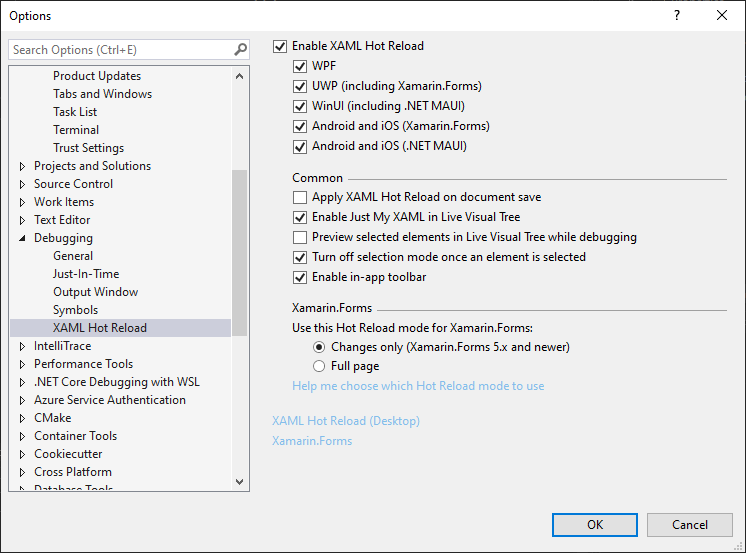746x553 pixels.
Task: Check Preview selected elements in Live Visual Tree
Action: click(x=300, y=238)
